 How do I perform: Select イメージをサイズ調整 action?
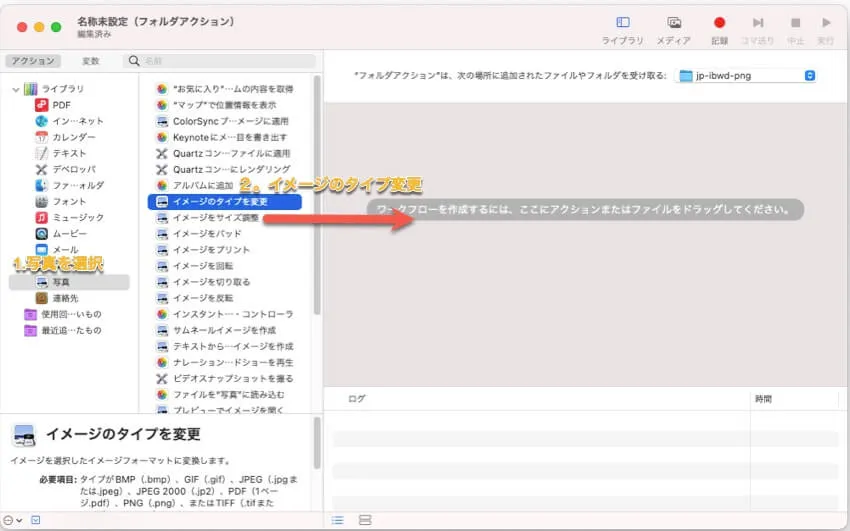point(207,218)
